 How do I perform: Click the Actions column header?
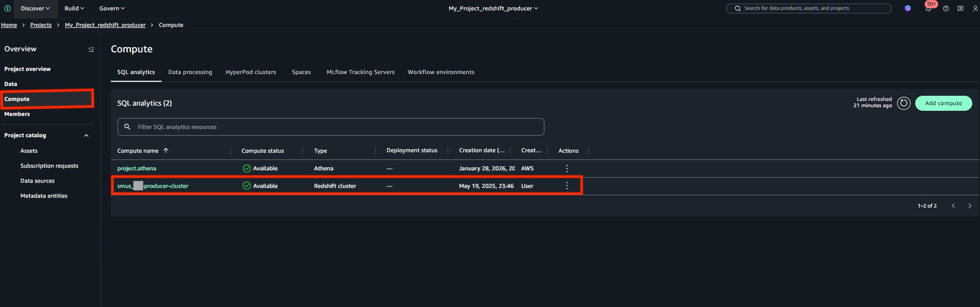[568, 151]
